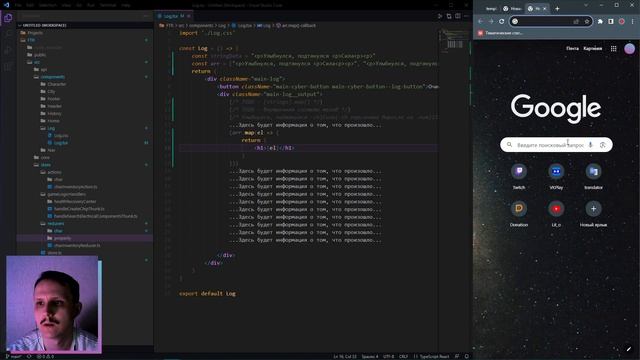Click the git branch indicator in status bar
640x360 pixels.
click(x=14, y=356)
